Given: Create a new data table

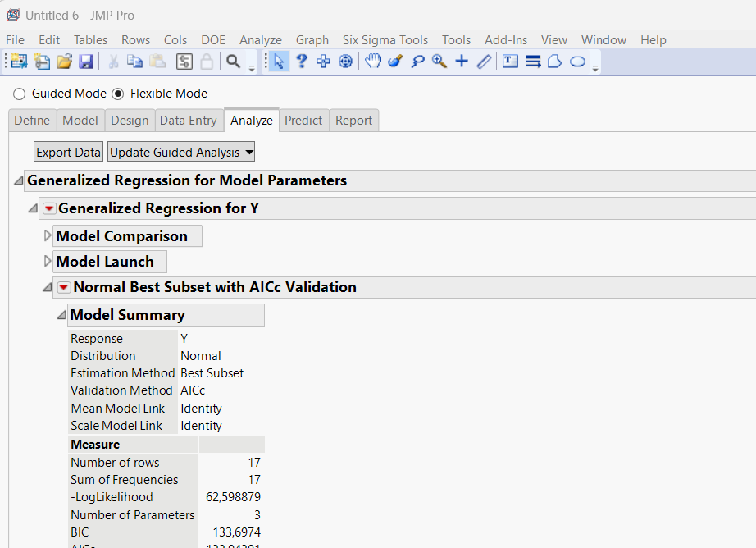Looking at the screenshot, I should click(18, 61).
